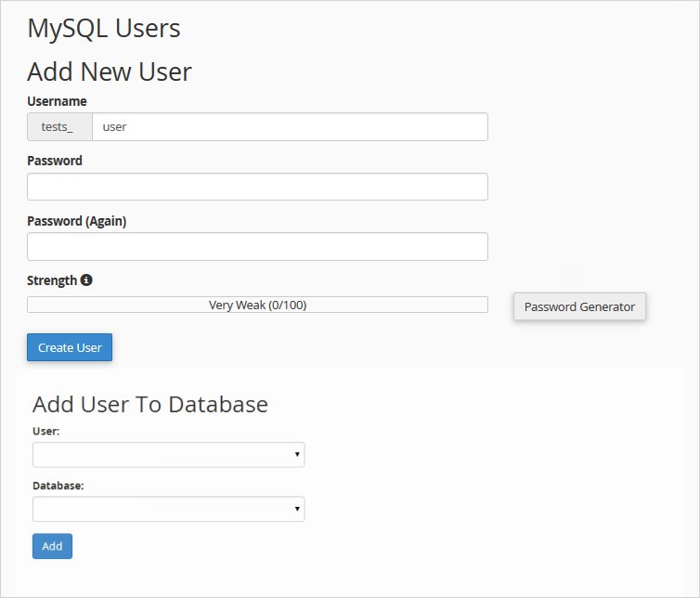The height and width of the screenshot is (598, 700).
Task: Click the MySQL Users page heading
Action: (x=104, y=29)
